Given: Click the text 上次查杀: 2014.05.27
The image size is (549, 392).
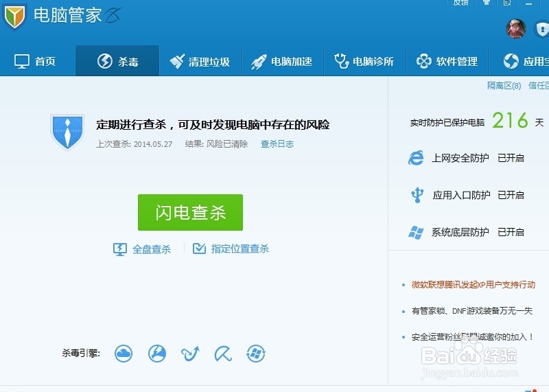Looking at the screenshot, I should pos(134,144).
